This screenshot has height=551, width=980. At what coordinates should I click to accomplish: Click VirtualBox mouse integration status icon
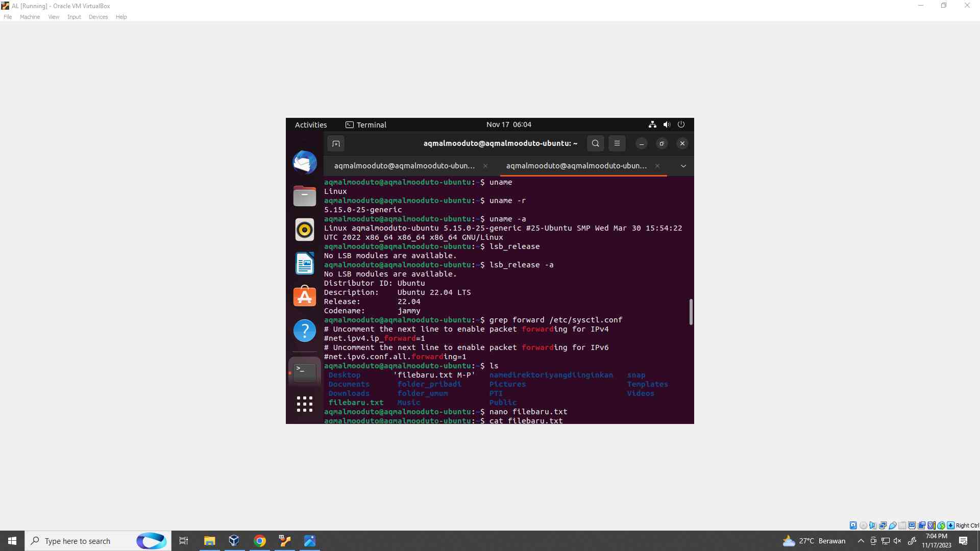941,525
